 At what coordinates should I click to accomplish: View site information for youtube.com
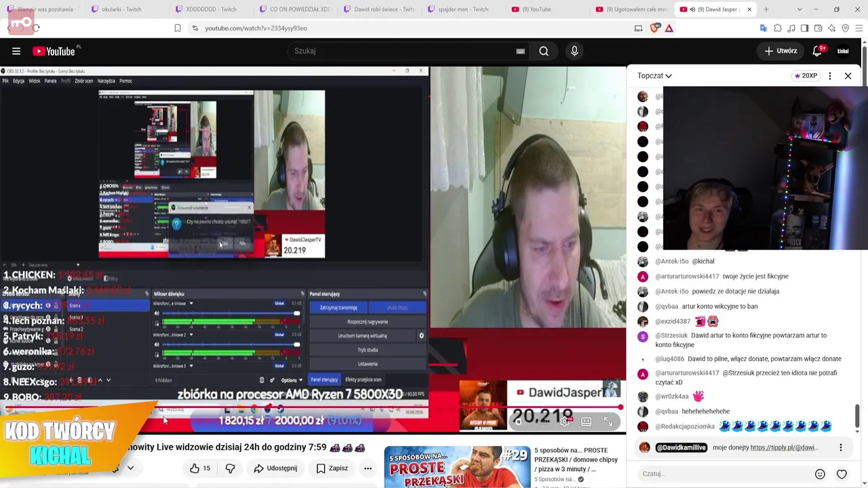[195, 28]
